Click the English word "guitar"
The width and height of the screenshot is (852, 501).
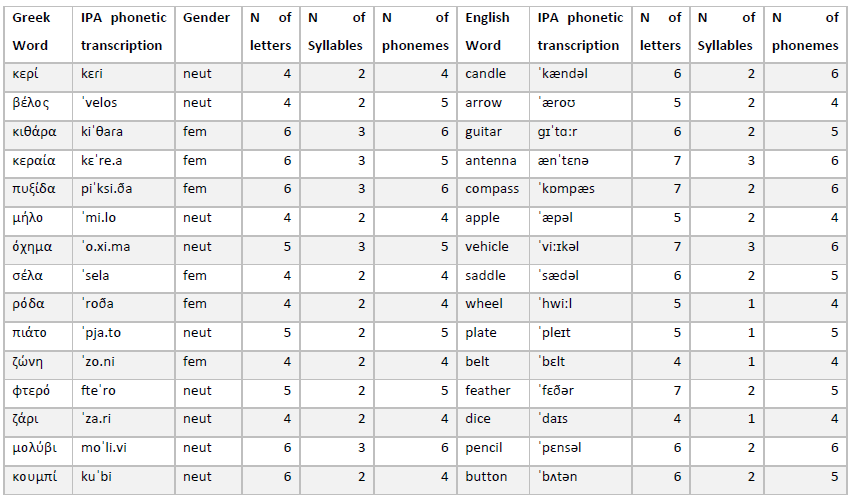pyautogui.click(x=484, y=132)
